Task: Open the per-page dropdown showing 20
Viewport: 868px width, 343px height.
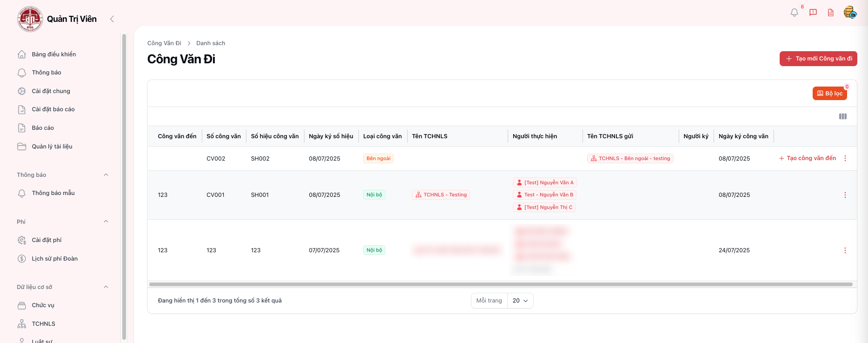Action: [x=520, y=301]
